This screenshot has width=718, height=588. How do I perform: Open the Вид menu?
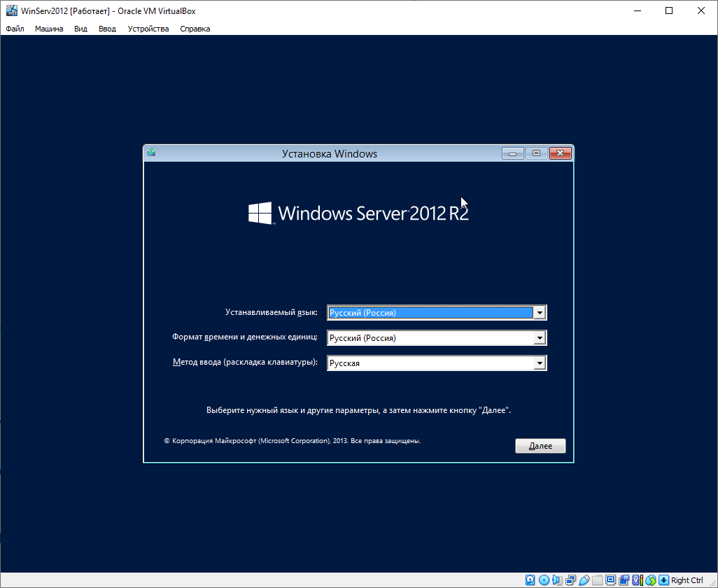point(80,29)
